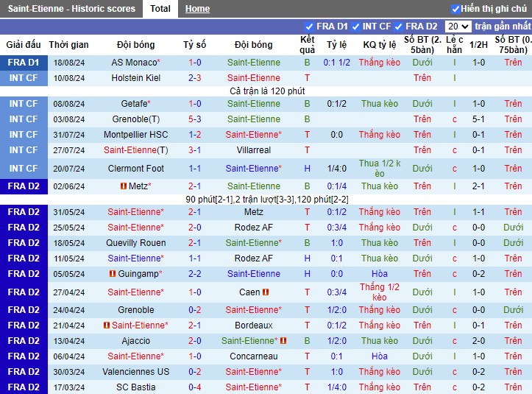Click the odds 0:1 1/2 for Monaco match
The height and width of the screenshot is (394, 532).
click(x=336, y=63)
